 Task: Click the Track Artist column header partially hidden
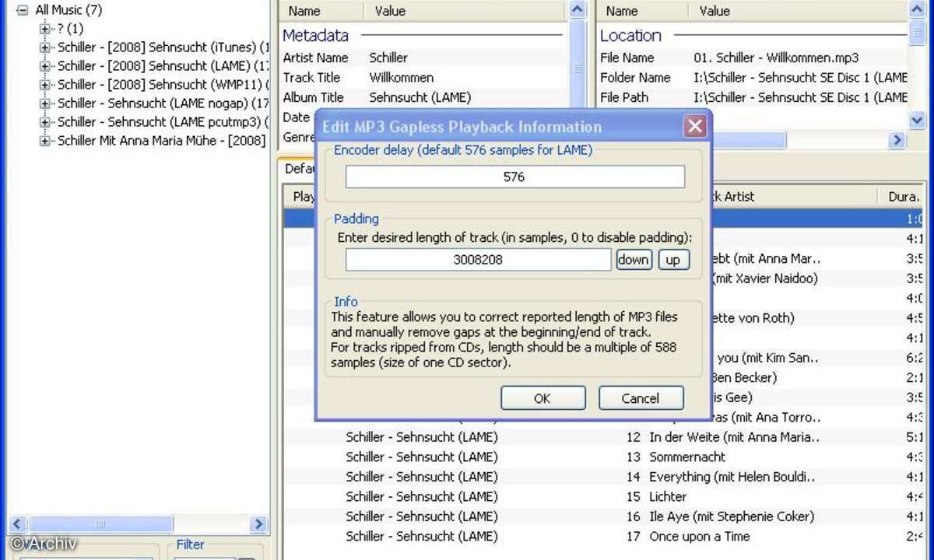click(795, 197)
